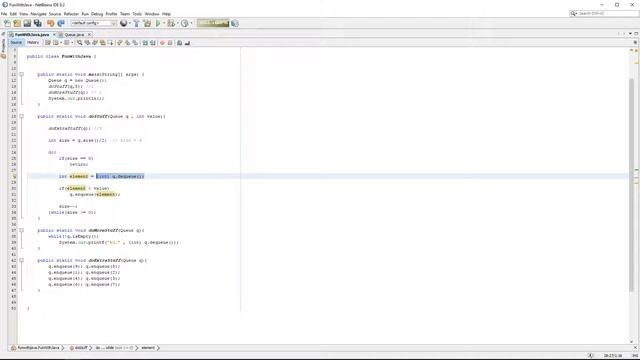Open the Profile menu
Screen dimensions: 640x360
click(111, 14)
